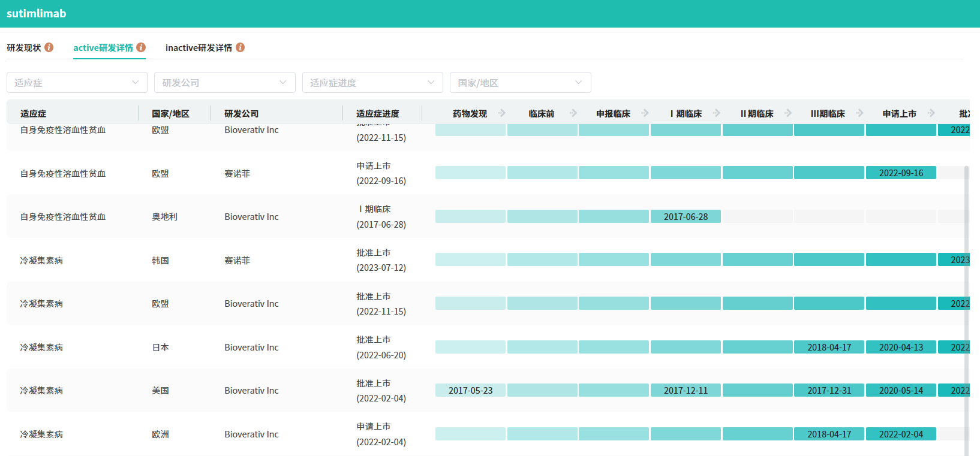The height and width of the screenshot is (456, 980).
Task: Click the 2017-05-23 drug discovery milestone
Action: [x=470, y=390]
